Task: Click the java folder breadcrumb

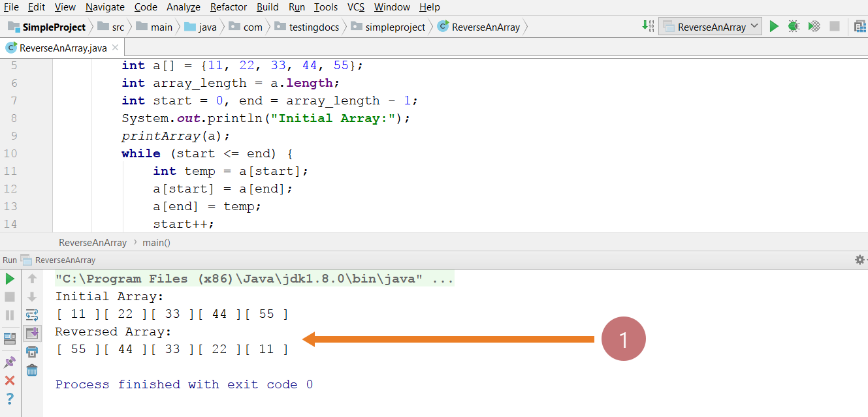Action: [201, 27]
